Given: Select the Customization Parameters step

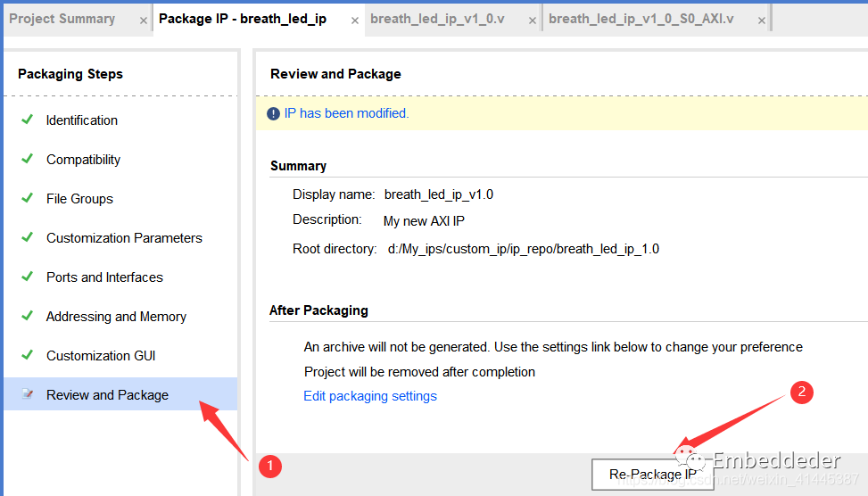Looking at the screenshot, I should click(x=124, y=238).
